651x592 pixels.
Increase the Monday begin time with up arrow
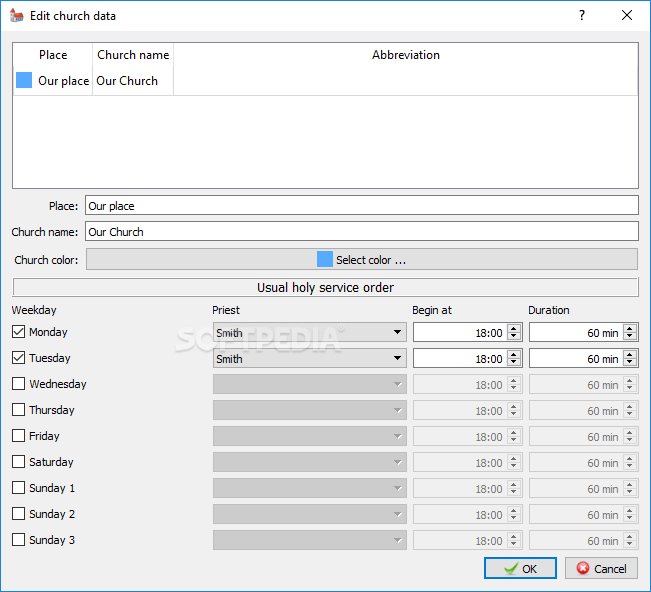point(514,328)
